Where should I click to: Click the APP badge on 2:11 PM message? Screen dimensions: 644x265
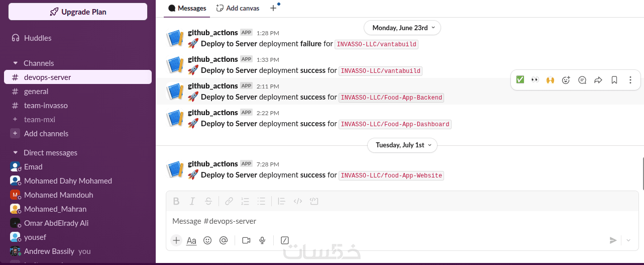click(246, 85)
